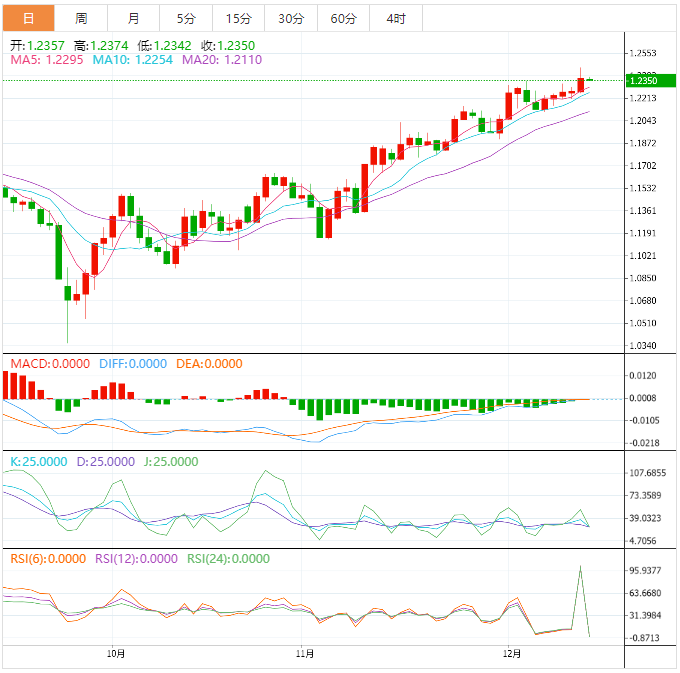This screenshot has height=673, width=680.
Task: Open the 15分 timeframe tab
Action: pos(239,18)
